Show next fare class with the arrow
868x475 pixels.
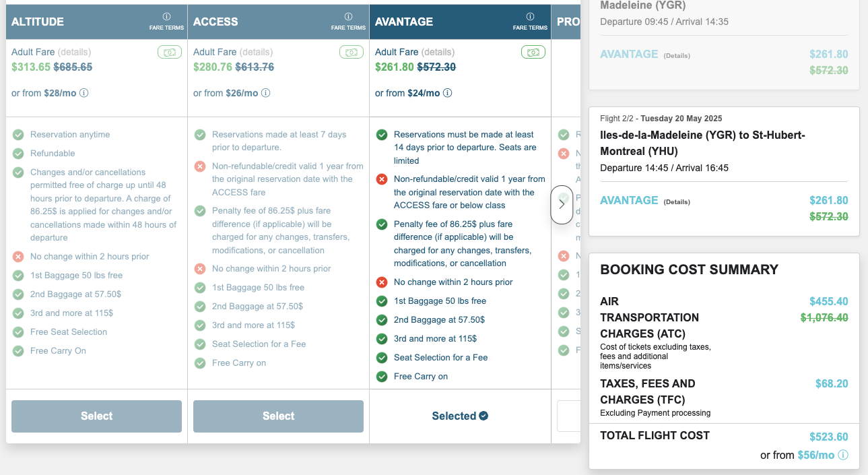pyautogui.click(x=562, y=204)
